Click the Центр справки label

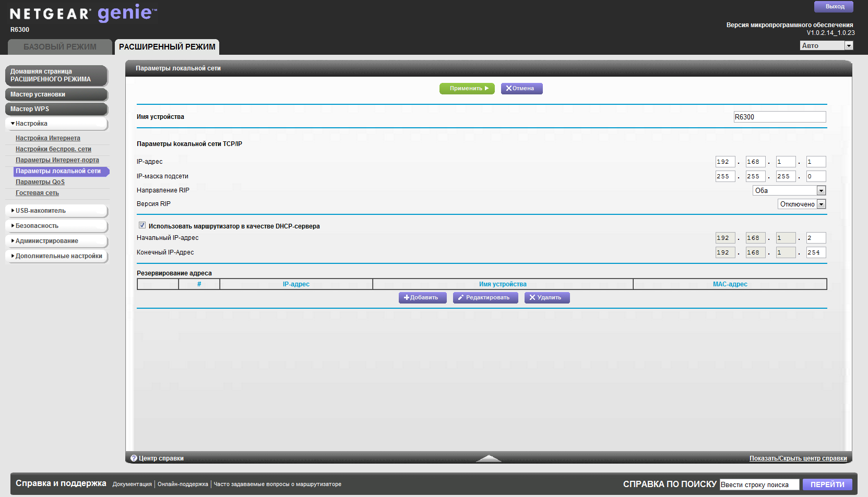161,458
